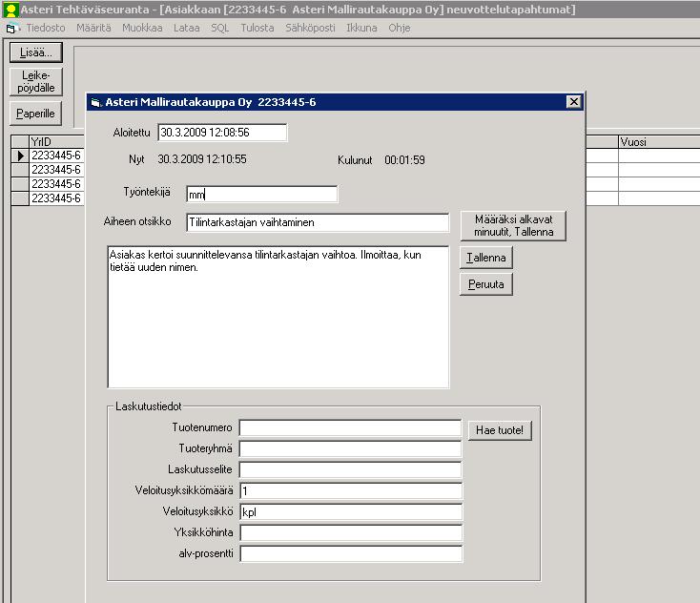Click the third row selector in the grid

coord(21,184)
